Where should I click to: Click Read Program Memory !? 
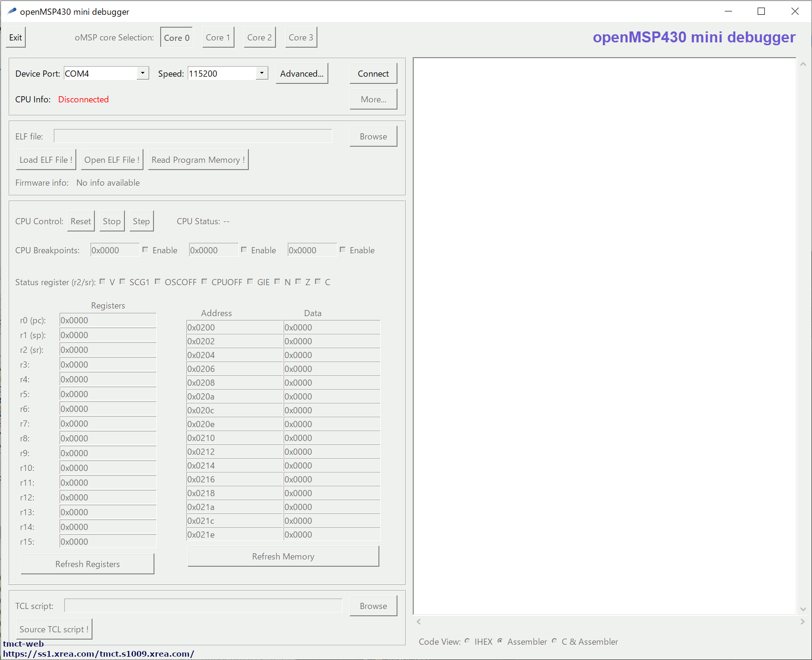[198, 160]
